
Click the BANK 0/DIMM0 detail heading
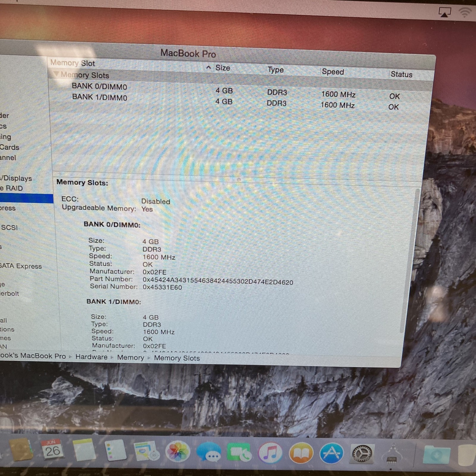pos(112,225)
